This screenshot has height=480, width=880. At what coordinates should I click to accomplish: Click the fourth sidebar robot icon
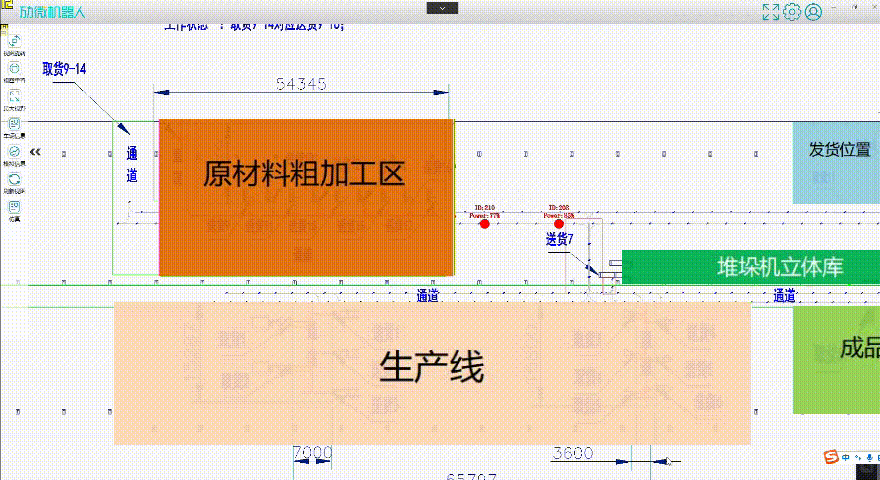(14, 124)
